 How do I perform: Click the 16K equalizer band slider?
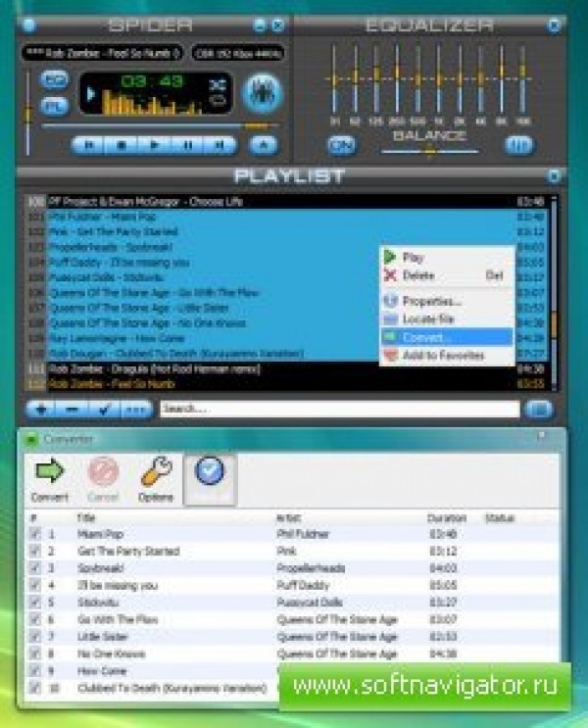tap(522, 79)
